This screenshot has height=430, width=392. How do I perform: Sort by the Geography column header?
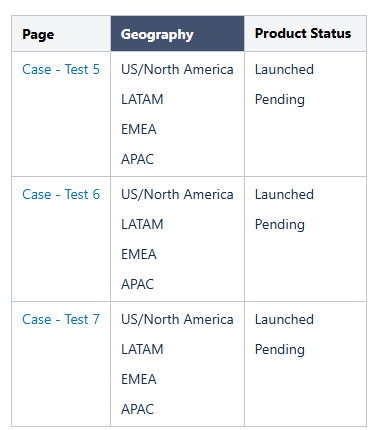[177, 34]
